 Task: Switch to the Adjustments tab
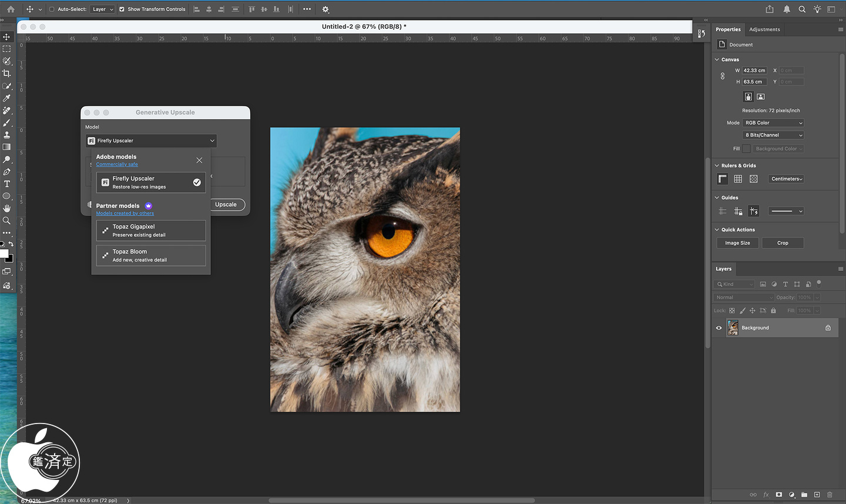pyautogui.click(x=764, y=29)
